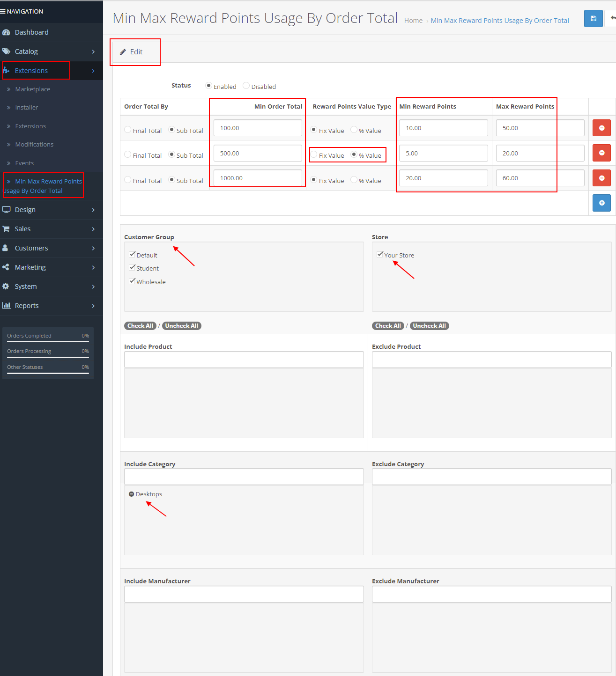This screenshot has width=616, height=676.
Task: Click the Dashboard gauge icon
Action: 6,32
